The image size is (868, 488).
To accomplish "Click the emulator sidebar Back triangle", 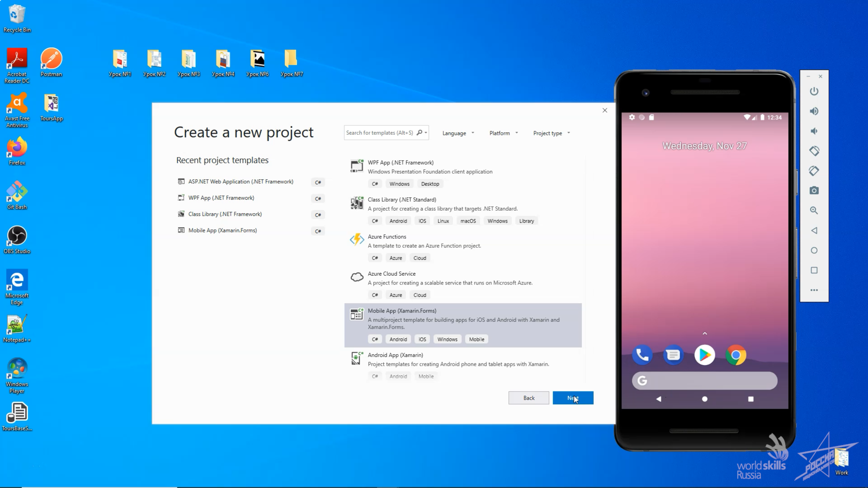I will (814, 230).
